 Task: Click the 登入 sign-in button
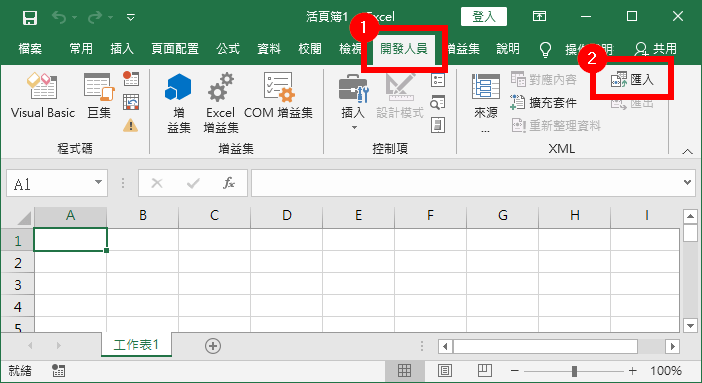tap(484, 17)
